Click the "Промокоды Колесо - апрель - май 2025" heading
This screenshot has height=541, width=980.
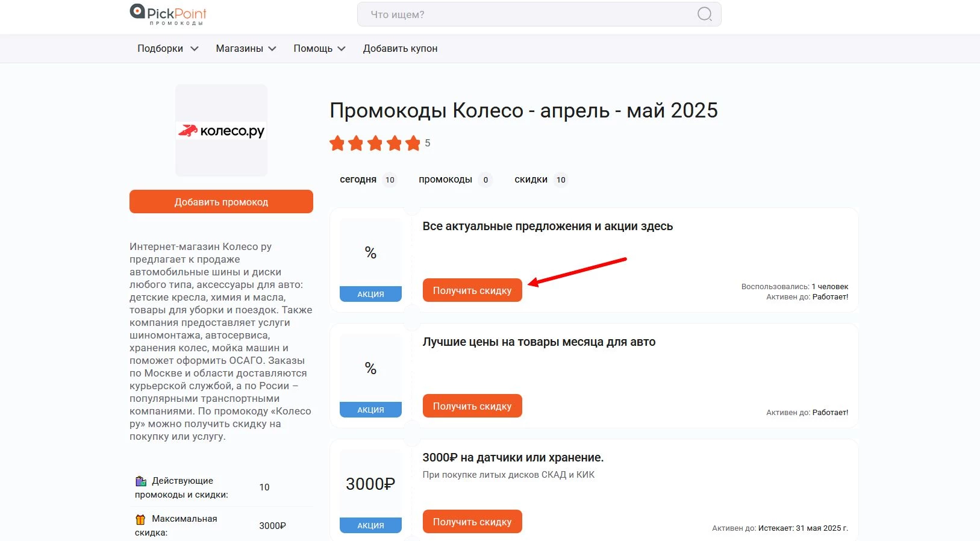click(524, 111)
